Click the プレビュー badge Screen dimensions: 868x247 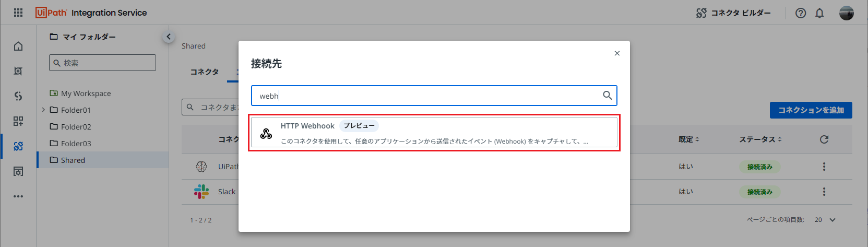click(359, 126)
